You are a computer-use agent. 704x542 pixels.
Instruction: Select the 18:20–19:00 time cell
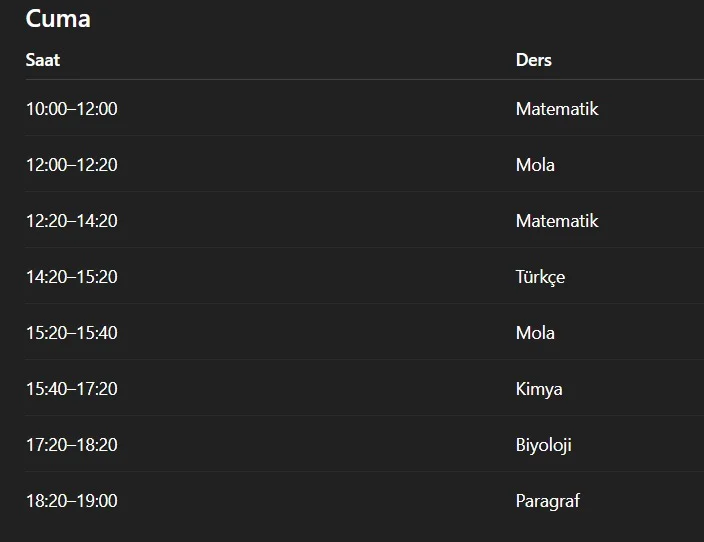[x=72, y=501]
